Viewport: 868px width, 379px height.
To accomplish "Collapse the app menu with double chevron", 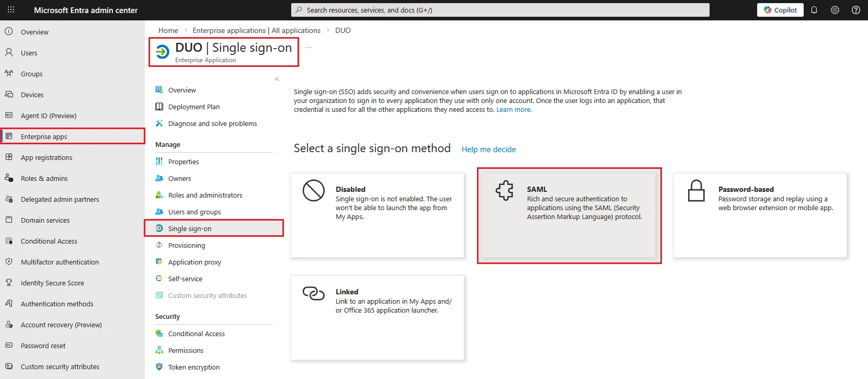I will coord(277,79).
